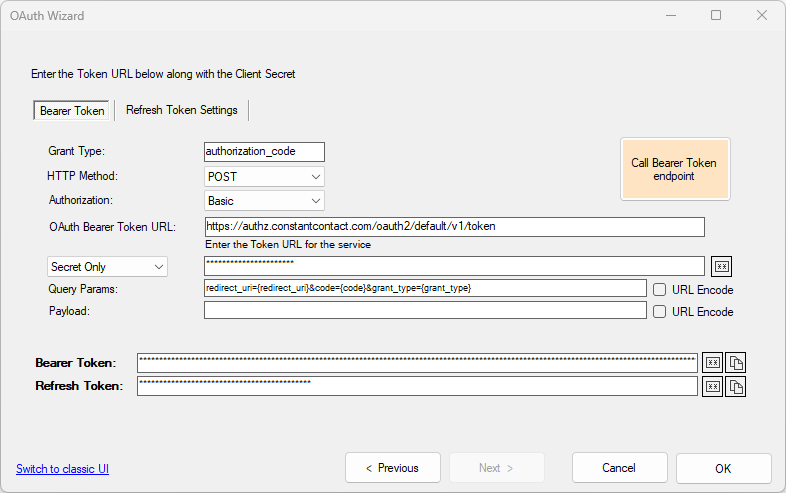Screen dimensions: 786x493
Task: Enable URL Encode for Payload
Action: click(660, 311)
